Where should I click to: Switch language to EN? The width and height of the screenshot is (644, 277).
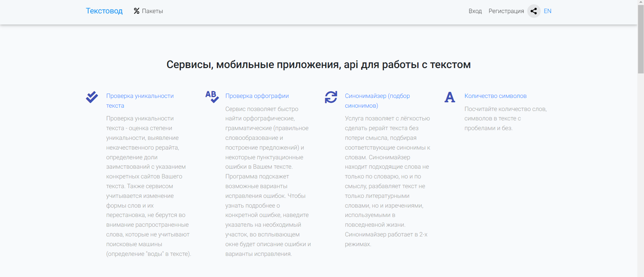point(547,11)
